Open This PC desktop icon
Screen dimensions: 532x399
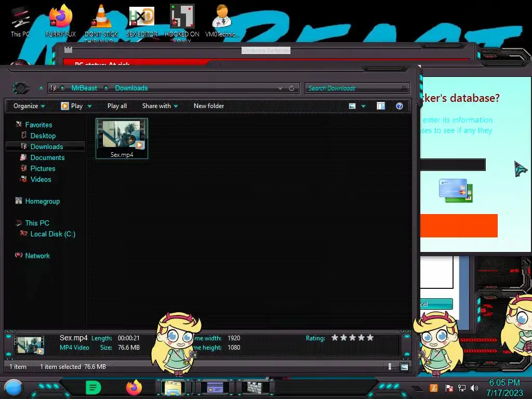(x=20, y=20)
